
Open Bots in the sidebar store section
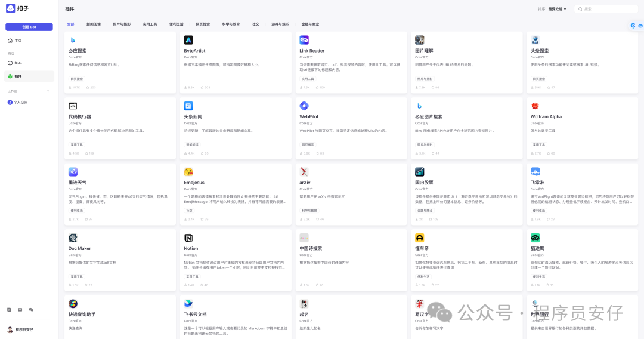pyautogui.click(x=18, y=63)
